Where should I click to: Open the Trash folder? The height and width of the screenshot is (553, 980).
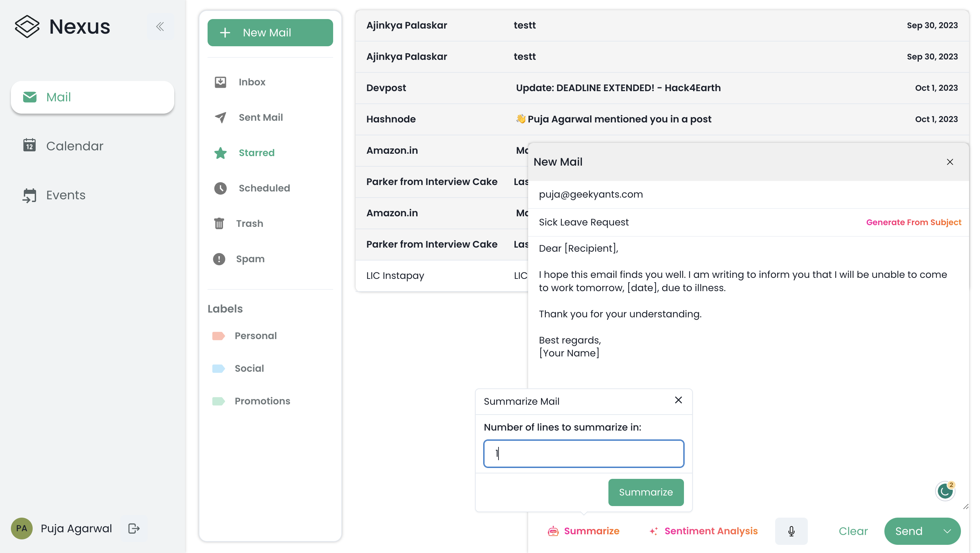pyautogui.click(x=249, y=224)
